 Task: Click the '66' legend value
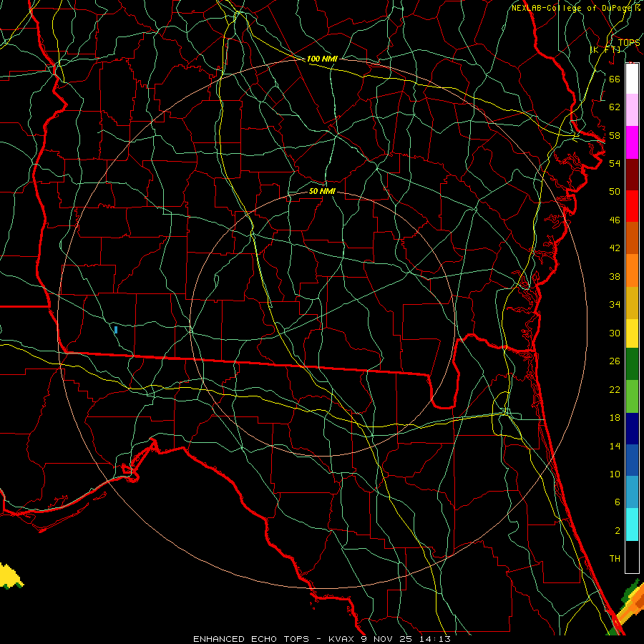tap(615, 79)
